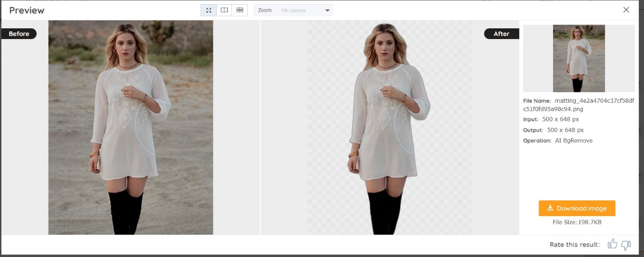Screen dimensions: 644x257
Task: Click the Download Image button text
Action: 581,208
